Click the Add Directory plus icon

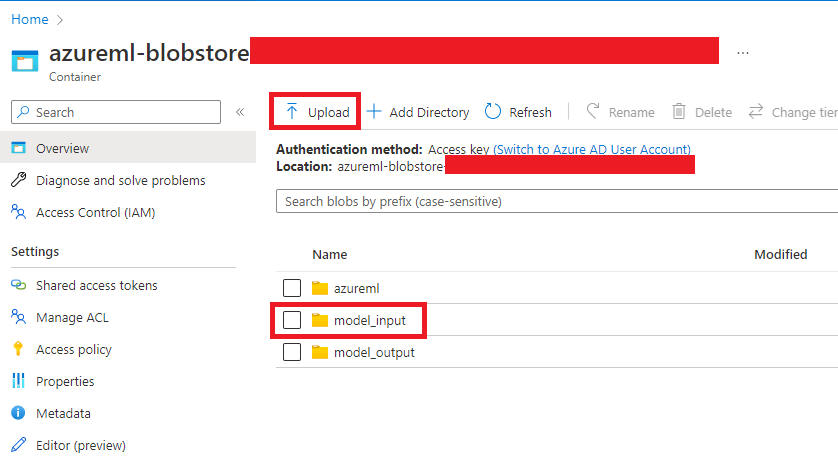point(374,111)
